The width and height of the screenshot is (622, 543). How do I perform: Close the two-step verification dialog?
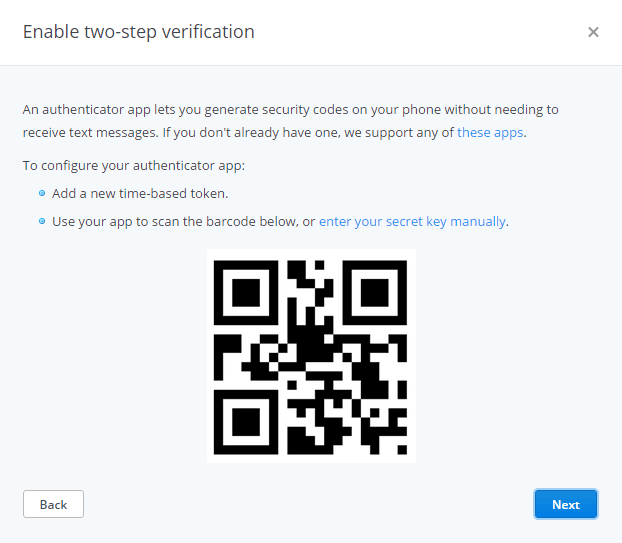tap(593, 32)
